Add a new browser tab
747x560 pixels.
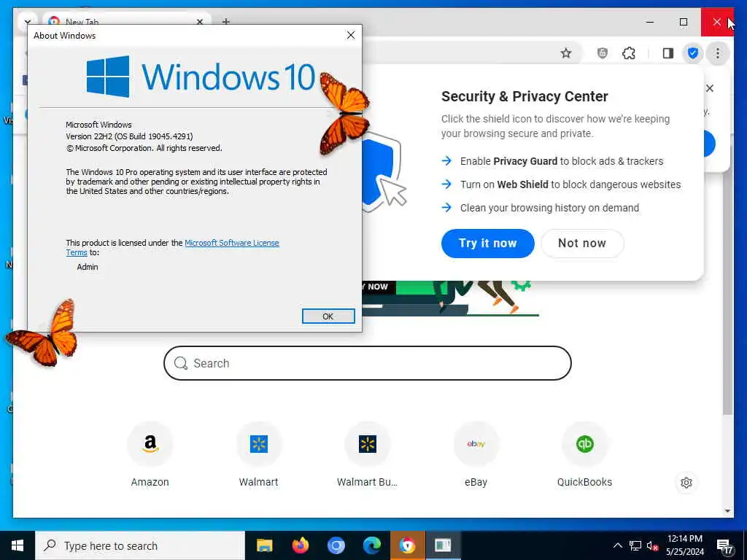point(226,21)
